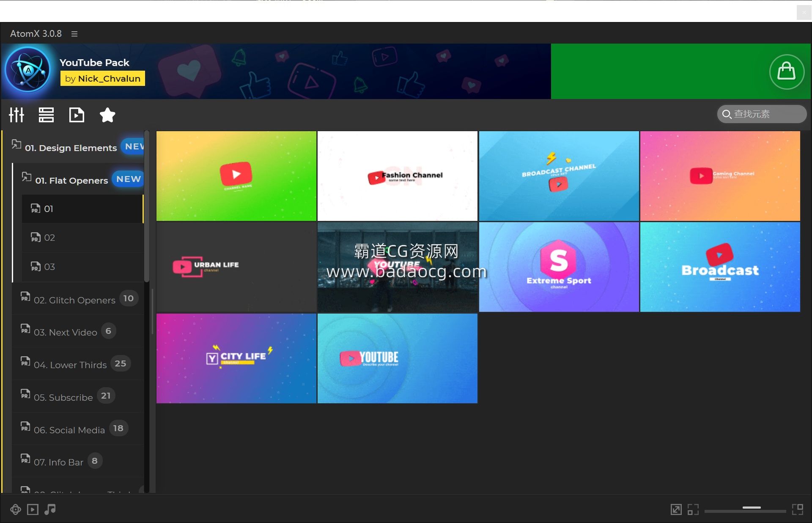Select the green Channel Name opener thumbnail
The width and height of the screenshot is (812, 523).
tap(236, 176)
